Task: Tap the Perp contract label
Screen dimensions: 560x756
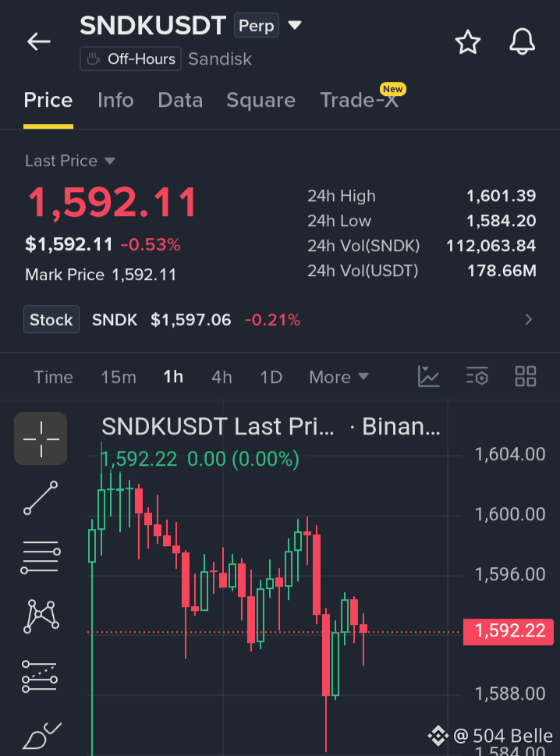Action: pos(257,25)
